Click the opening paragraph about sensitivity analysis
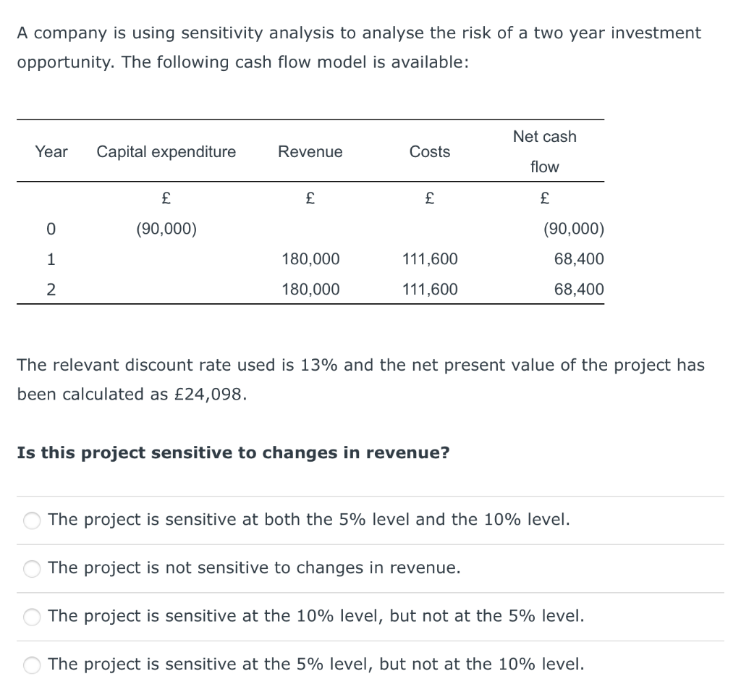 [x=358, y=47]
